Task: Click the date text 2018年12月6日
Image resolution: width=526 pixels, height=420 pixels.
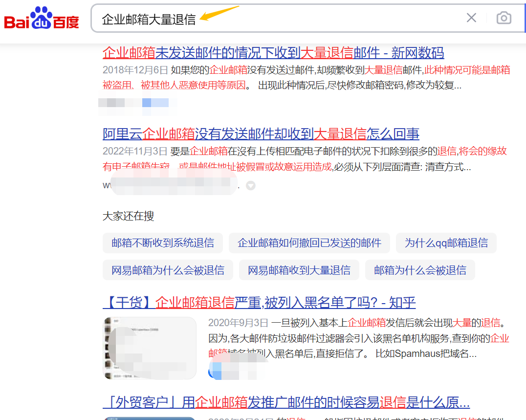Action: point(135,70)
